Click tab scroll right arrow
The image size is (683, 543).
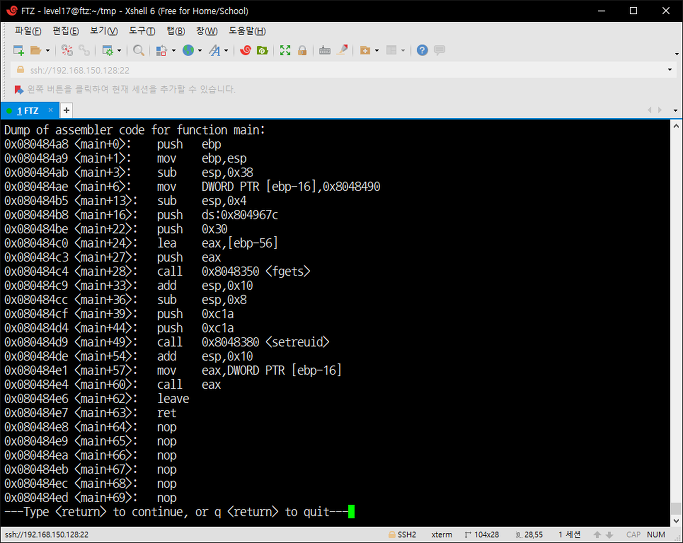coord(660,110)
